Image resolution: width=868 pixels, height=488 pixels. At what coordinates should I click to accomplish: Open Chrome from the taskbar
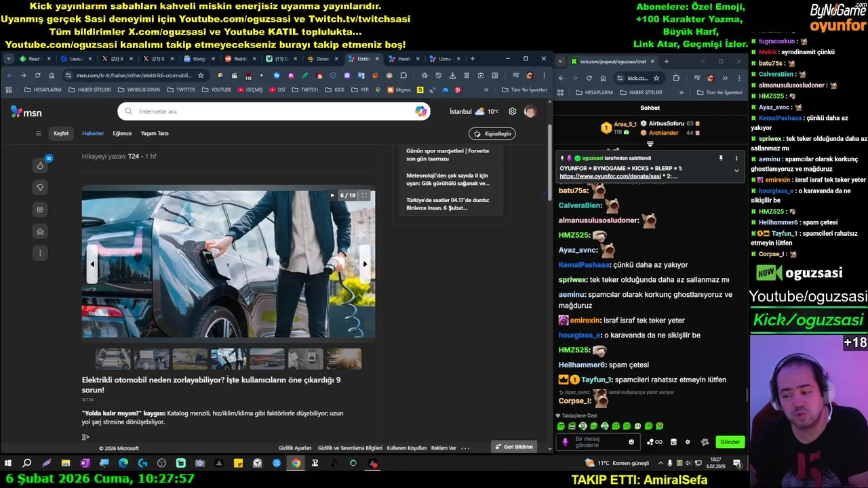tap(296, 464)
